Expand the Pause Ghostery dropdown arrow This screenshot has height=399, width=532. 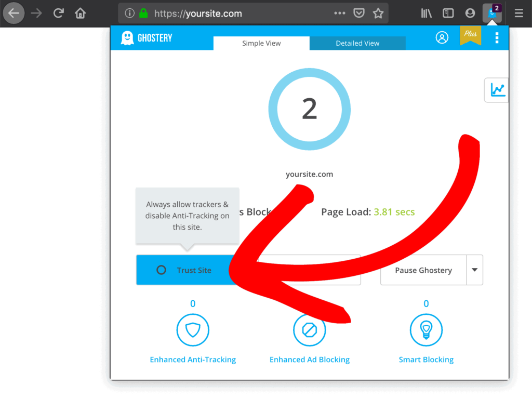pos(474,270)
